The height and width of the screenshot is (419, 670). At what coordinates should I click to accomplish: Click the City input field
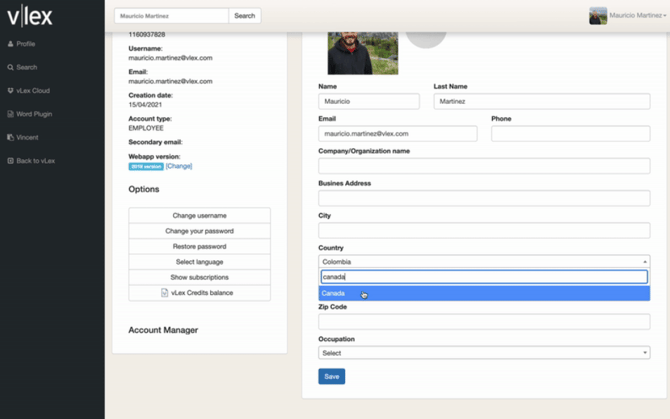484,231
